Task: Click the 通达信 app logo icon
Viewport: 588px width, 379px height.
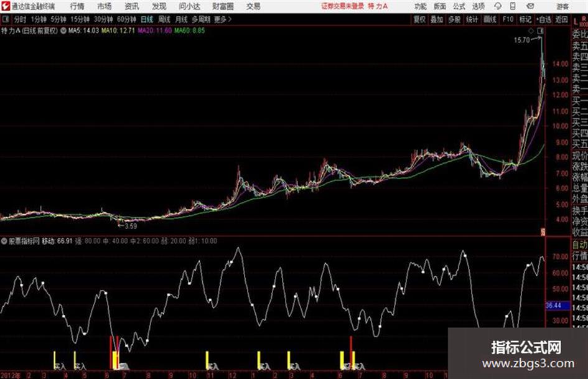Action: click(x=5, y=6)
